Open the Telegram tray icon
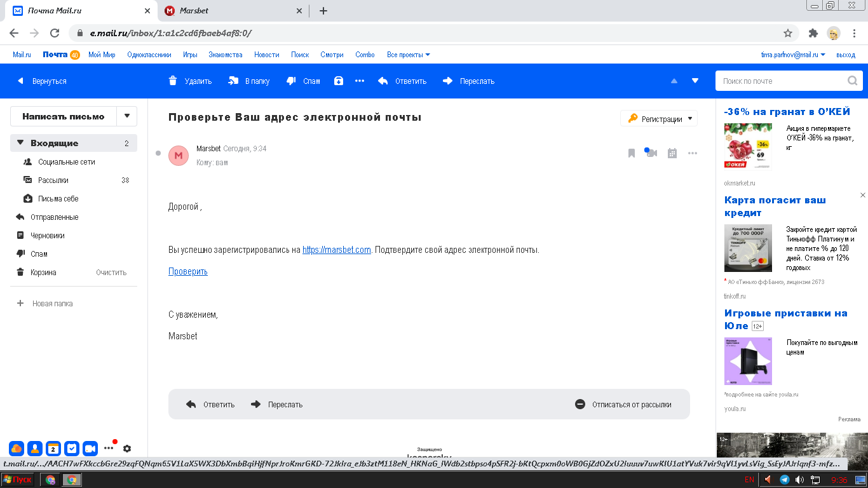 (x=785, y=480)
